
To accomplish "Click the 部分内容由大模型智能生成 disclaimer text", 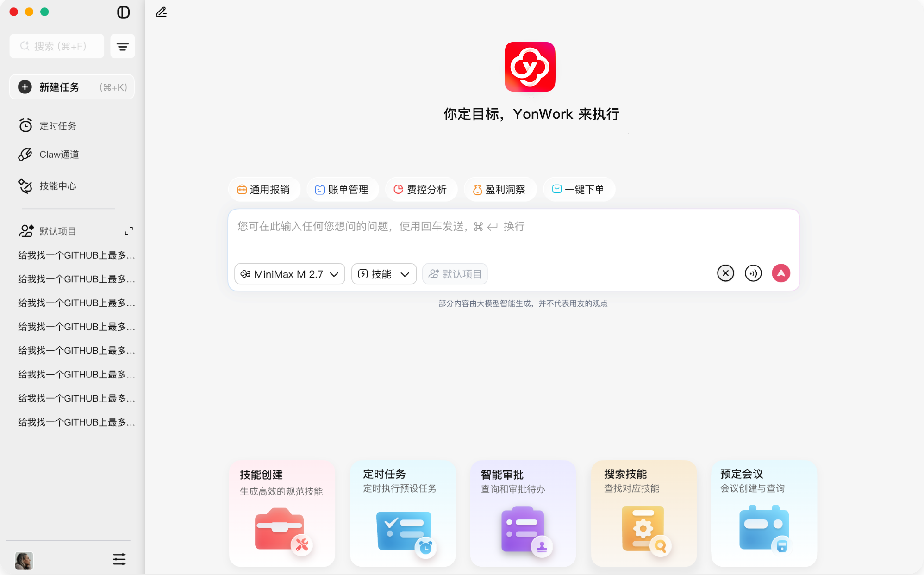I will tap(523, 303).
